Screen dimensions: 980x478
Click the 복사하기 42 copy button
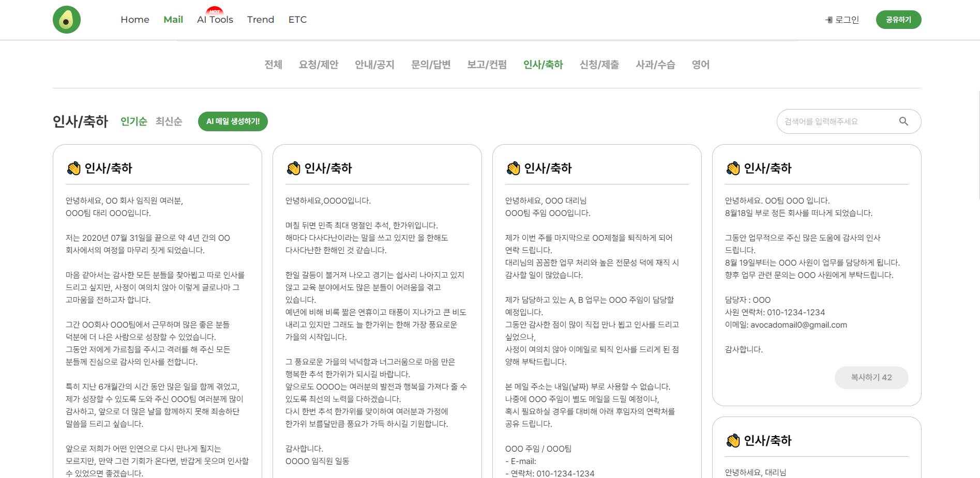(x=871, y=378)
